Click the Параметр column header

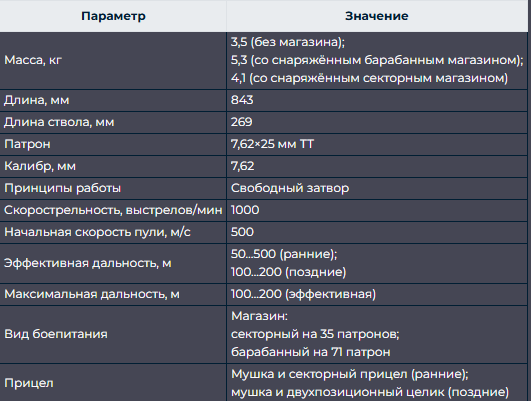pyautogui.click(x=113, y=16)
